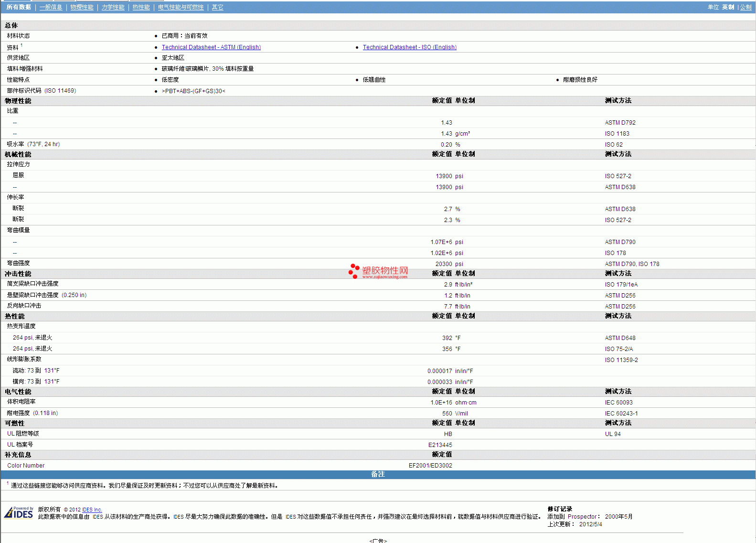
Task: Select the Color Number EF2001/ED3002 value
Action: tap(430, 466)
